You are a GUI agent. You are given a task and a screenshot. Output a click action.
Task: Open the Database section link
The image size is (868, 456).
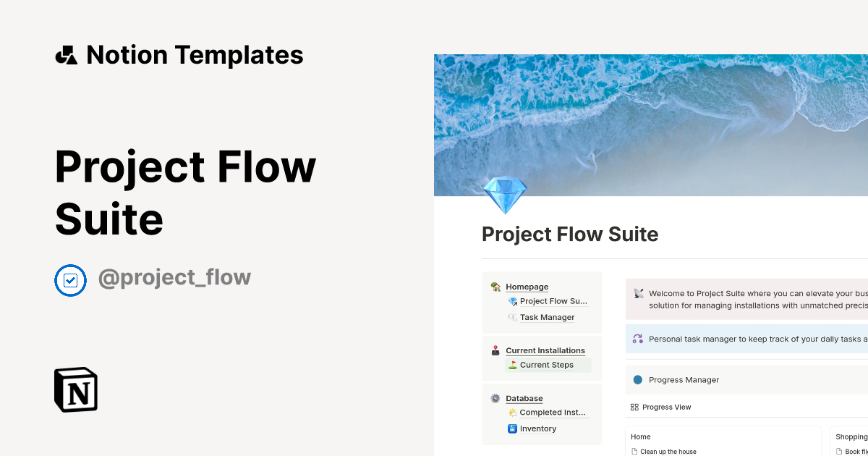pos(524,398)
